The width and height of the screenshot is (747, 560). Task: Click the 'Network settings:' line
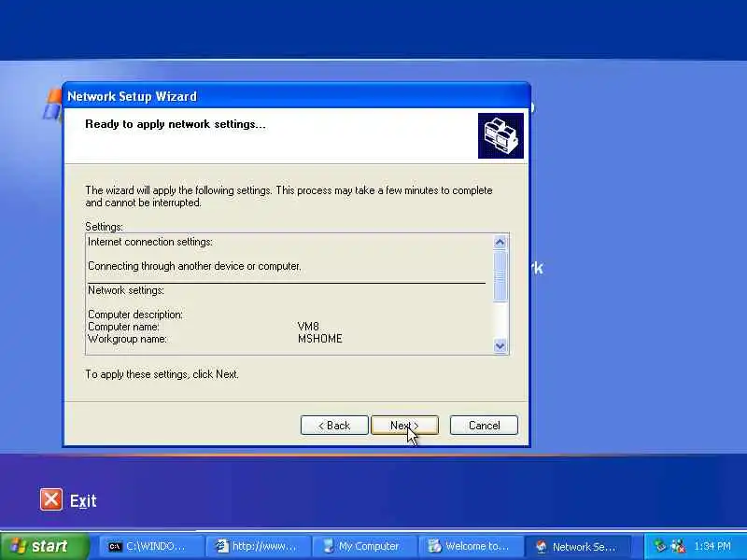click(x=126, y=290)
